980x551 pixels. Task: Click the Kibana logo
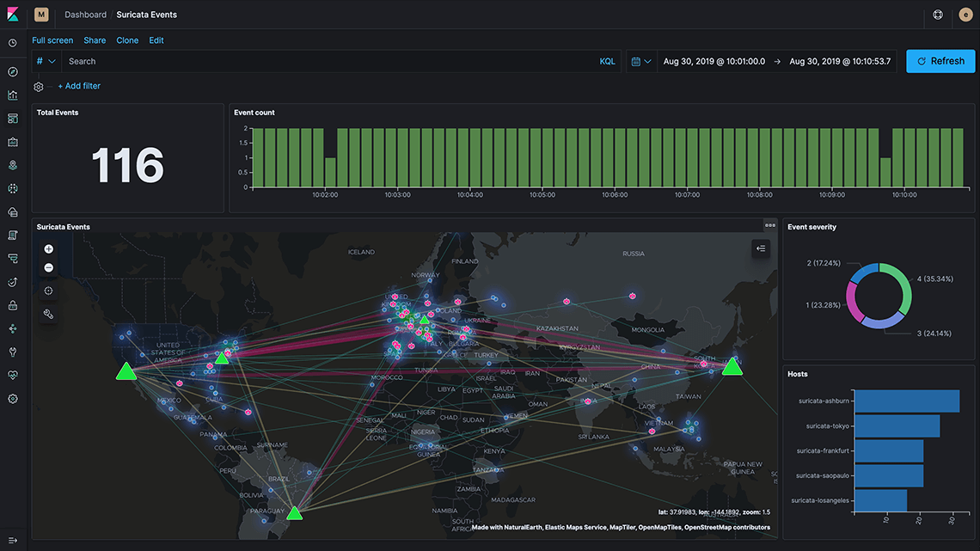(13, 14)
